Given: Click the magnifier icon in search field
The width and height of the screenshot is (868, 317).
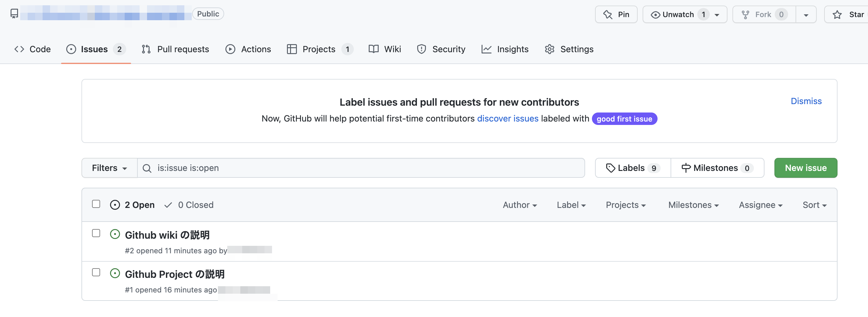Looking at the screenshot, I should [147, 168].
